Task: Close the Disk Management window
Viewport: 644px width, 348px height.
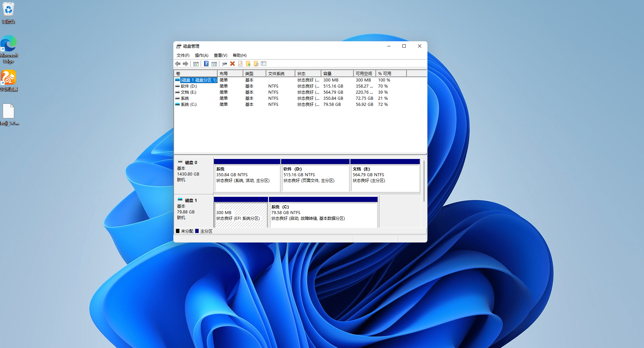Action: [420, 46]
